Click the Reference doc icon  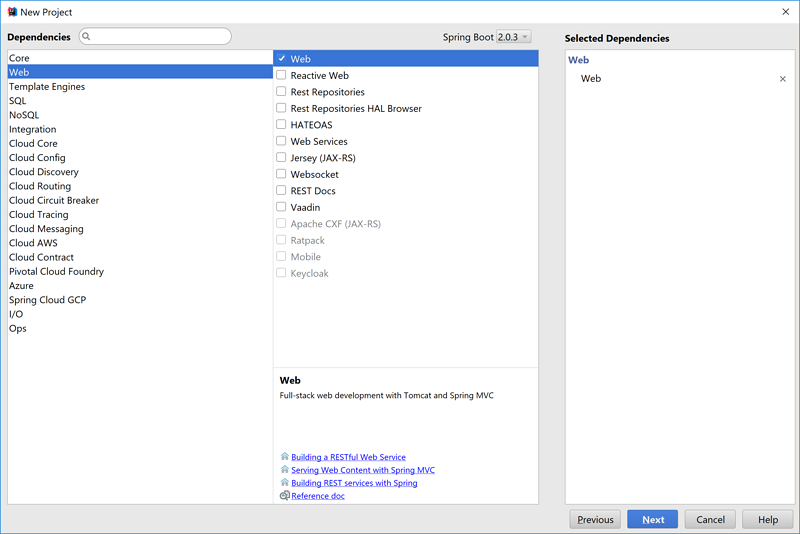click(x=285, y=495)
